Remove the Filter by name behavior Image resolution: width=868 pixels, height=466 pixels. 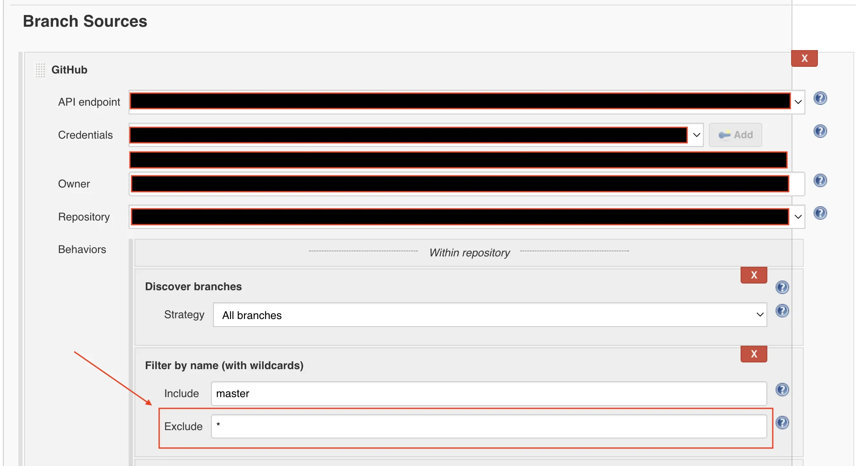point(754,354)
